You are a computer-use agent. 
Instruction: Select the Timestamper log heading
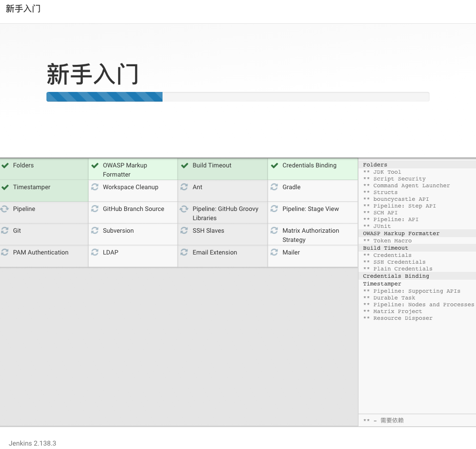pos(382,284)
